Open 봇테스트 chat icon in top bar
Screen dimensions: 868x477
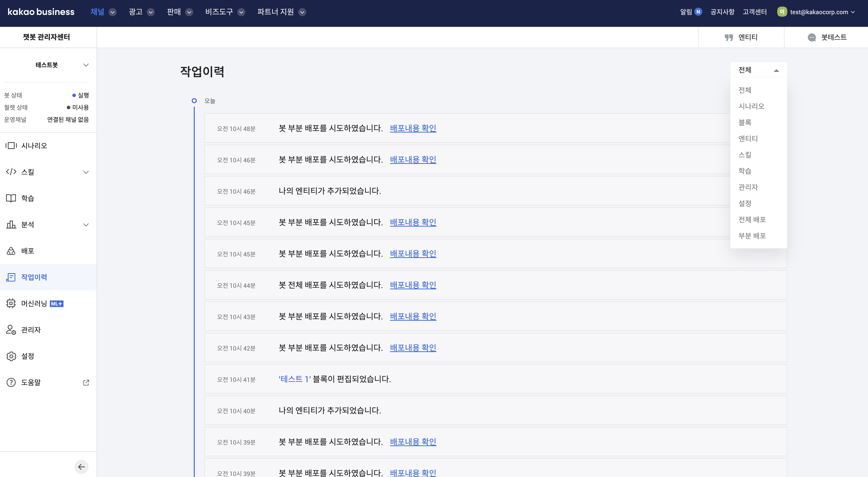click(x=812, y=37)
